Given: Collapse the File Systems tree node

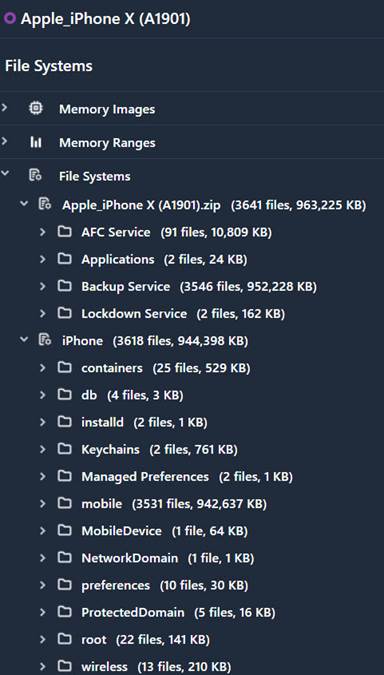Looking at the screenshot, I should (5, 173).
